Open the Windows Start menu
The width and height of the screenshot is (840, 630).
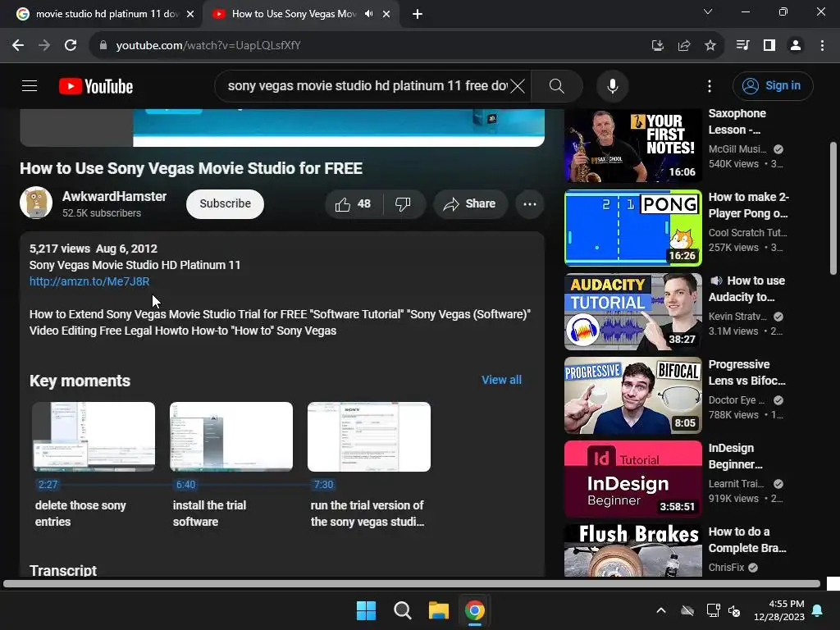[367, 610]
